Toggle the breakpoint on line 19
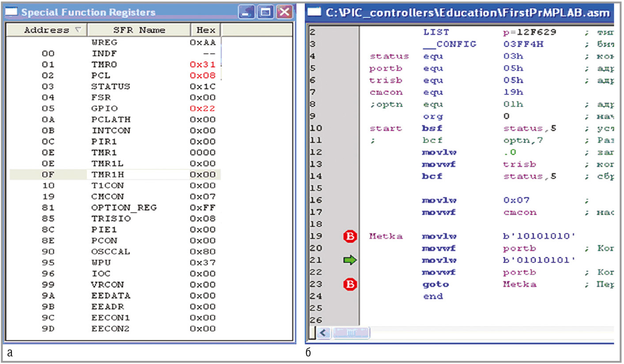 tap(350, 236)
